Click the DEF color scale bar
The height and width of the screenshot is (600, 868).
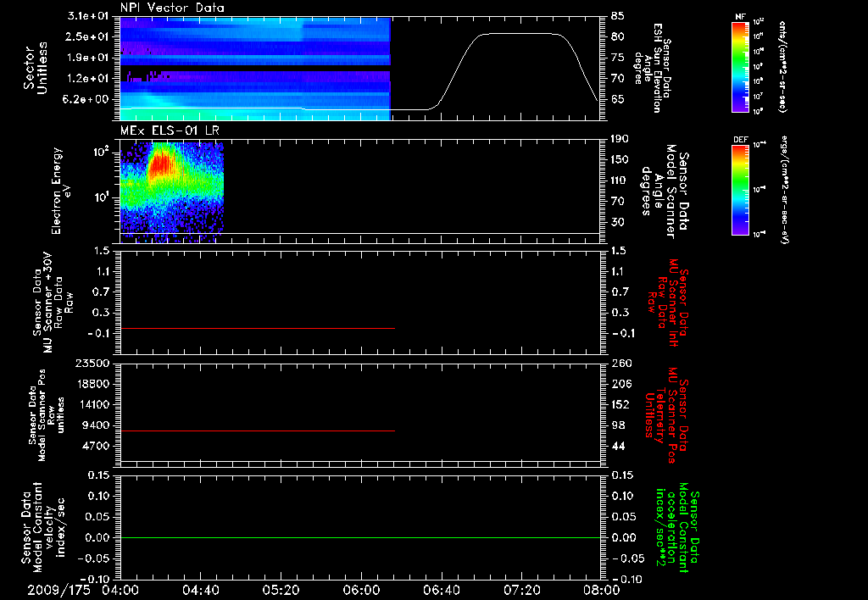click(741, 190)
